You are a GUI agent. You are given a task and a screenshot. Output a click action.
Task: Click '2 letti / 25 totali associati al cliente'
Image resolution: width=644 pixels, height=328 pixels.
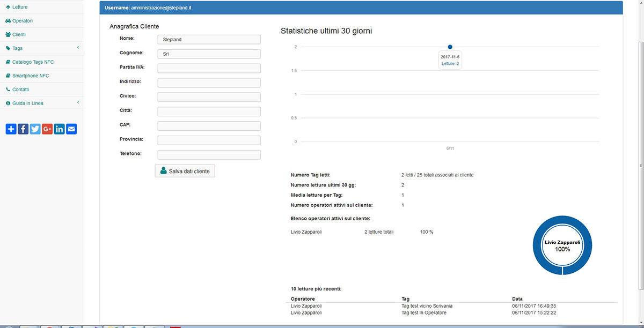coord(437,175)
